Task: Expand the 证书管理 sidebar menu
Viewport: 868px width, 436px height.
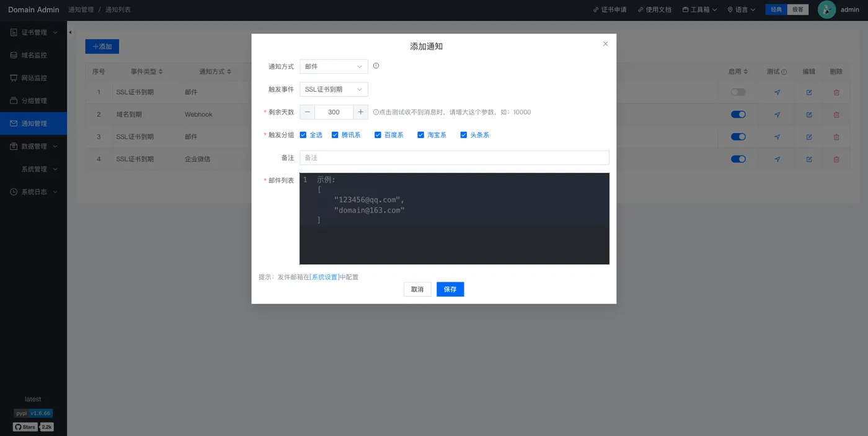Action: click(x=33, y=32)
